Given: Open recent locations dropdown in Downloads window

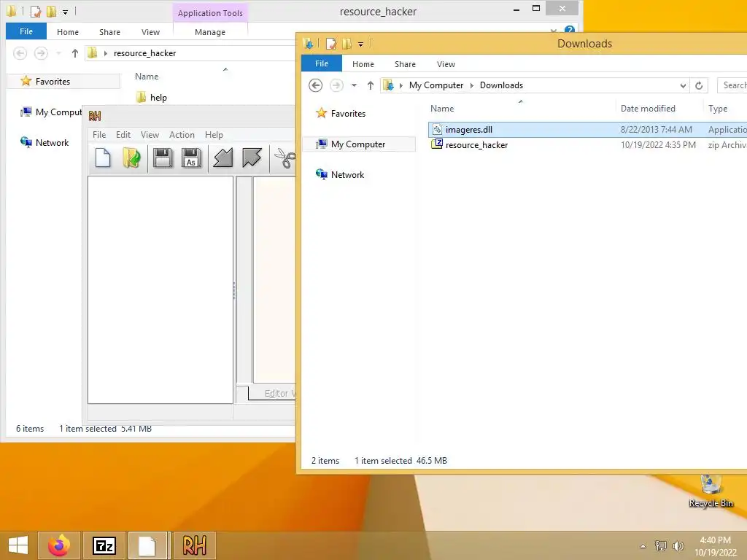Looking at the screenshot, I should (354, 86).
